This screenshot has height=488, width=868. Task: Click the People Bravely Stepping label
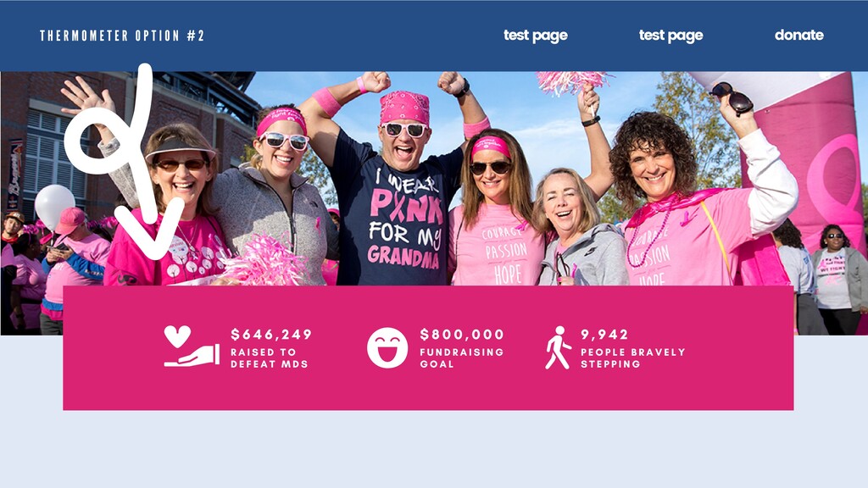click(632, 358)
